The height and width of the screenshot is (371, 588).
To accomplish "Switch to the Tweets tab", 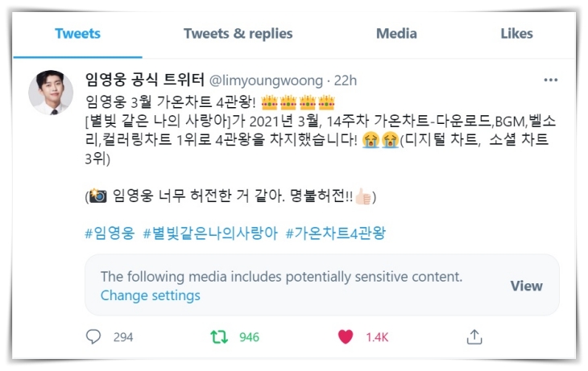I will [77, 34].
